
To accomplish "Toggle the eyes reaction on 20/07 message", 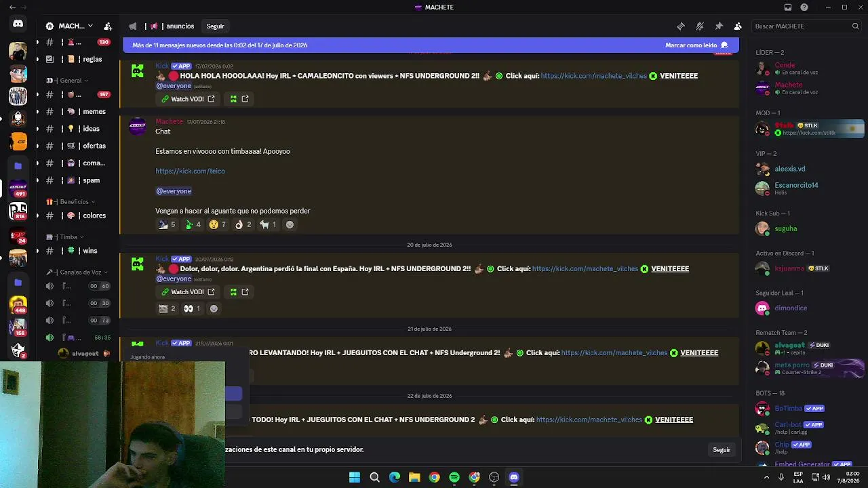I will 192,309.
